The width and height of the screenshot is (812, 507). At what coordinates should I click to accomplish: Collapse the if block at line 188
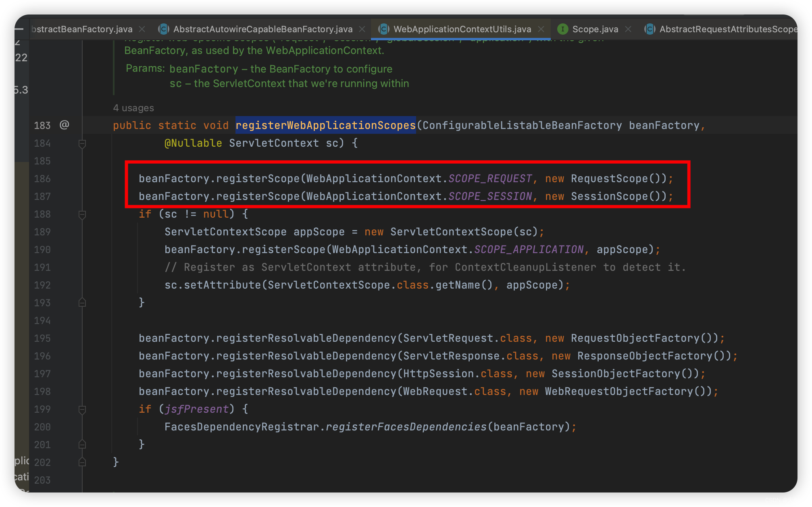82,214
